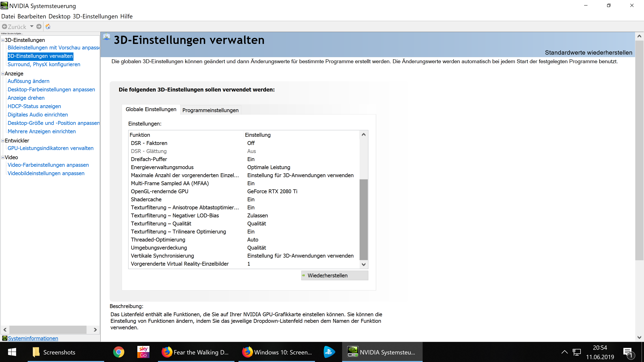Switch to Programmeinstellungen tab
This screenshot has height=362, width=644.
click(210, 110)
